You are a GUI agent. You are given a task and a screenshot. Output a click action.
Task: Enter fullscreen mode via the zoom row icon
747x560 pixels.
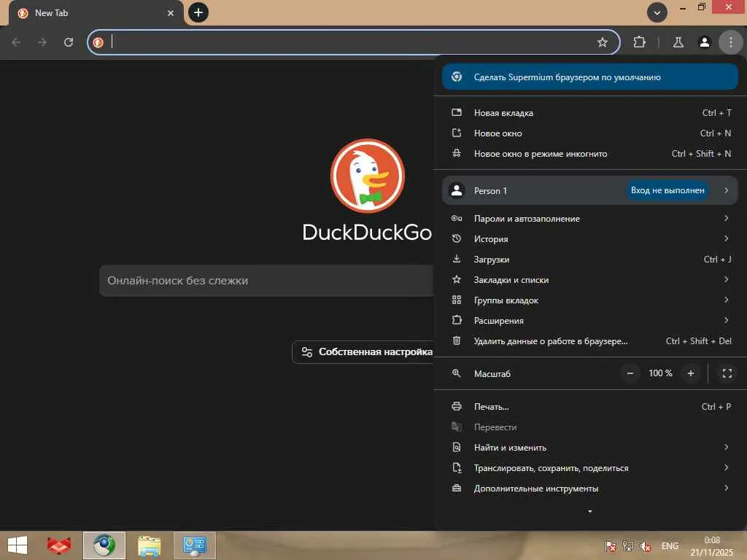pyautogui.click(x=727, y=374)
